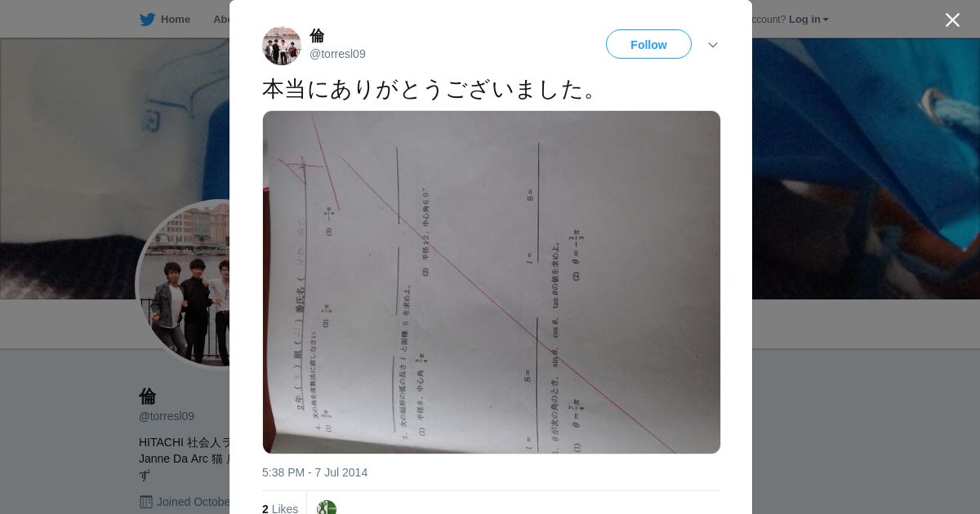
Task: Click the @torresl09 handle in the tweet
Action: pos(337,54)
